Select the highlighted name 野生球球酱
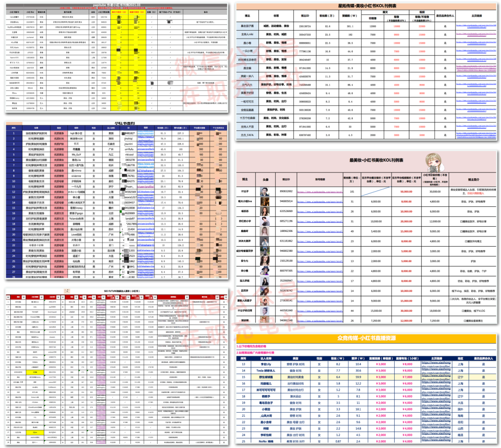 point(266,377)
